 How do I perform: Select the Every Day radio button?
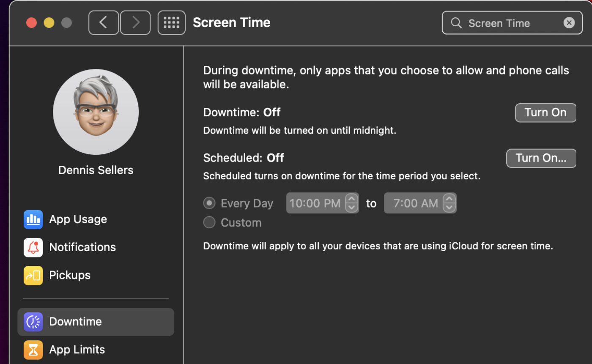click(x=209, y=203)
